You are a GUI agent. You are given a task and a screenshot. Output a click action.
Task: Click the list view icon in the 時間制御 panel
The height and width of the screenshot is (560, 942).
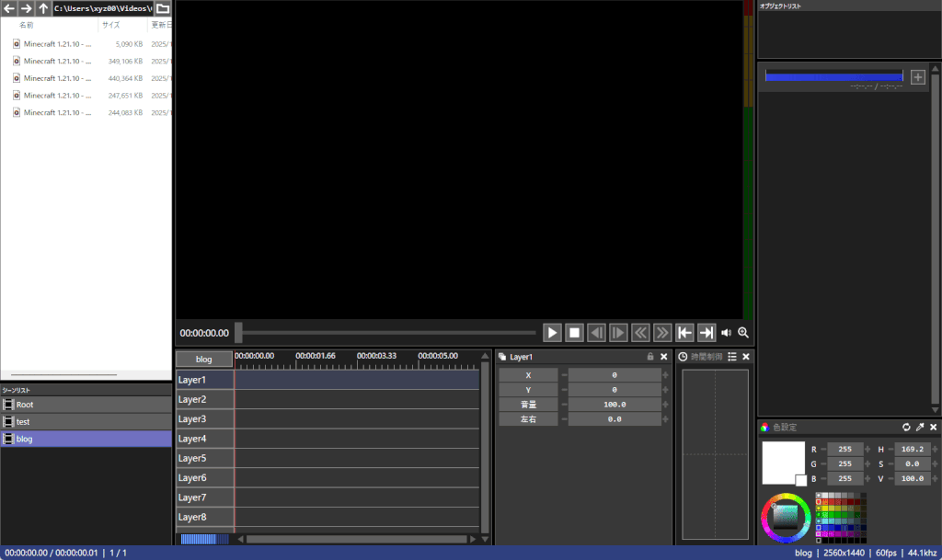[732, 356]
